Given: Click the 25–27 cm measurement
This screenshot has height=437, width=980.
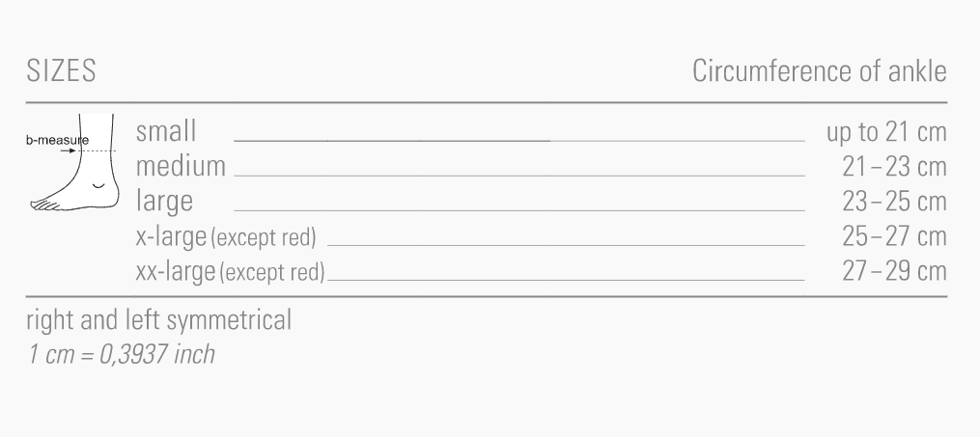Looking at the screenshot, I should point(893,236).
